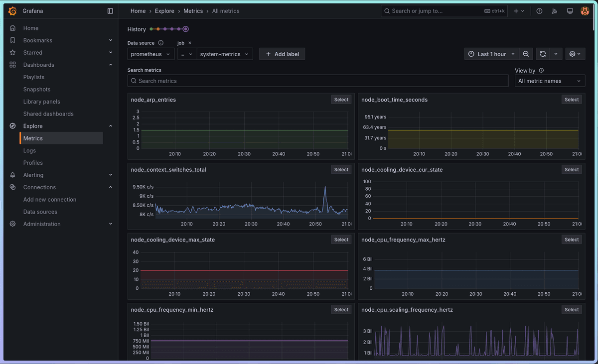Screen dimensions: 598x364
Task: Select the node_context_switches_total metric
Action: point(341,170)
